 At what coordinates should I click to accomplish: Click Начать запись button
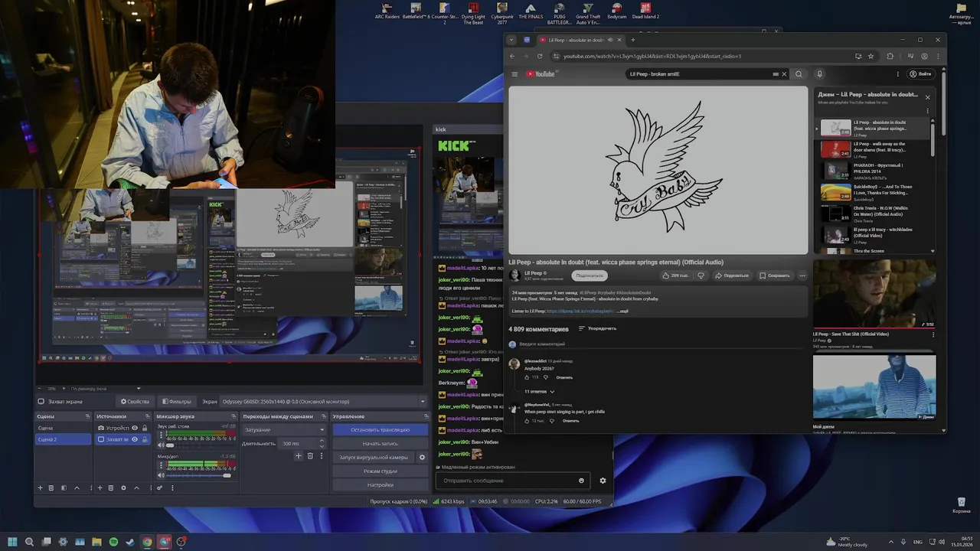(380, 443)
